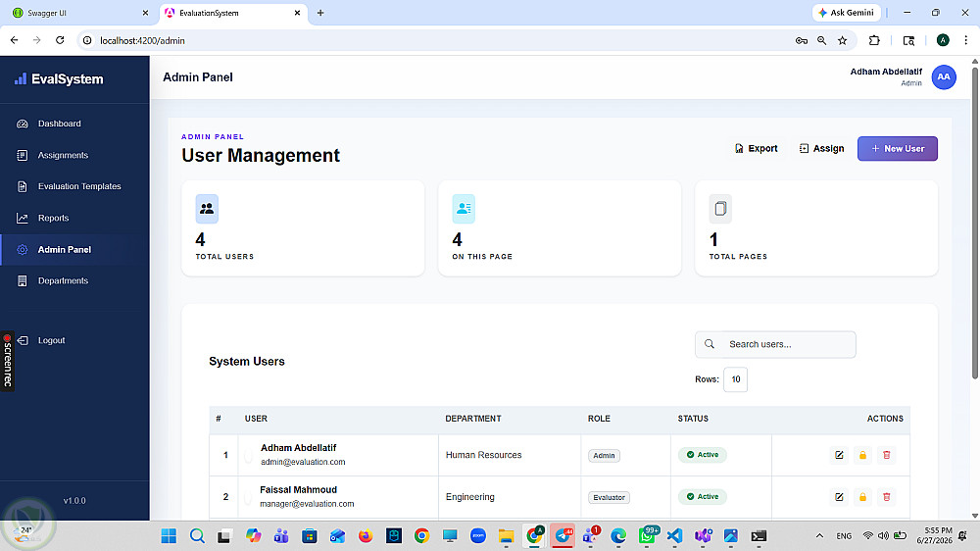Click the Assign button

tap(821, 149)
